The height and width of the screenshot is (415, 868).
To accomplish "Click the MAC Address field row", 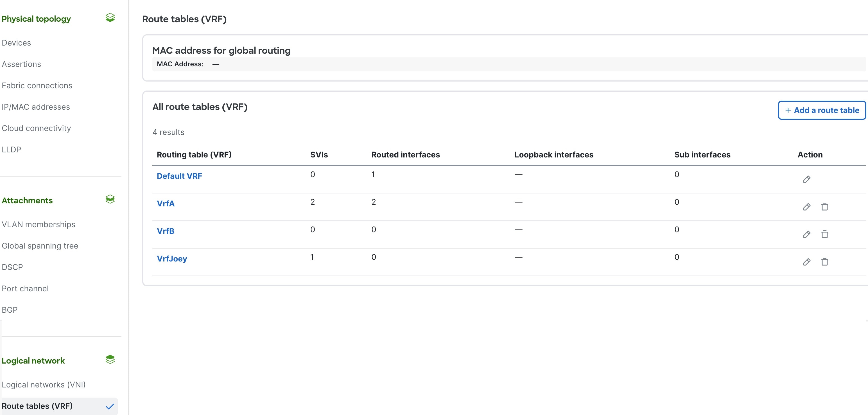I will point(509,64).
